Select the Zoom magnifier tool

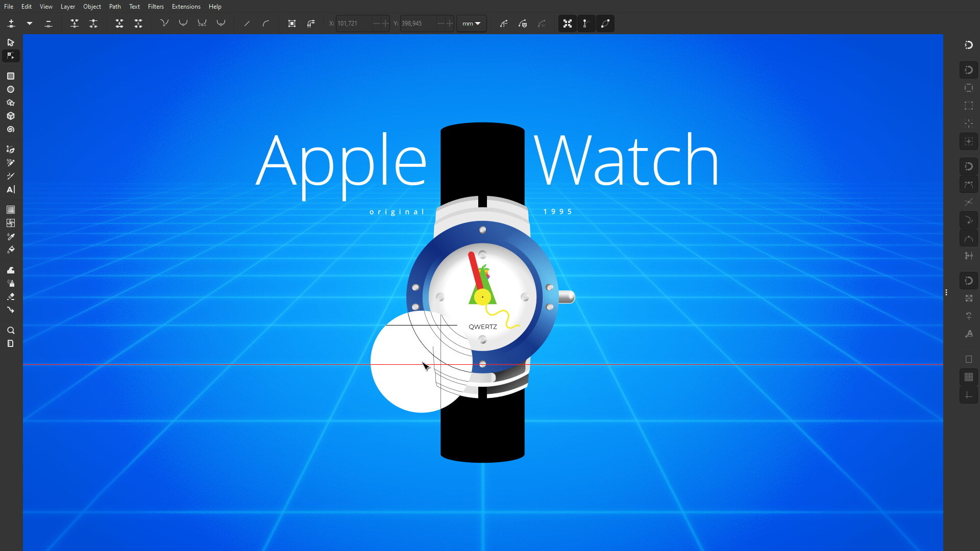click(11, 330)
